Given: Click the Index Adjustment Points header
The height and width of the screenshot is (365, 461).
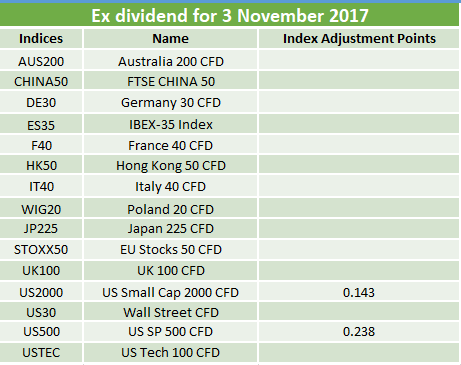Looking at the screenshot, I should click(x=359, y=39).
